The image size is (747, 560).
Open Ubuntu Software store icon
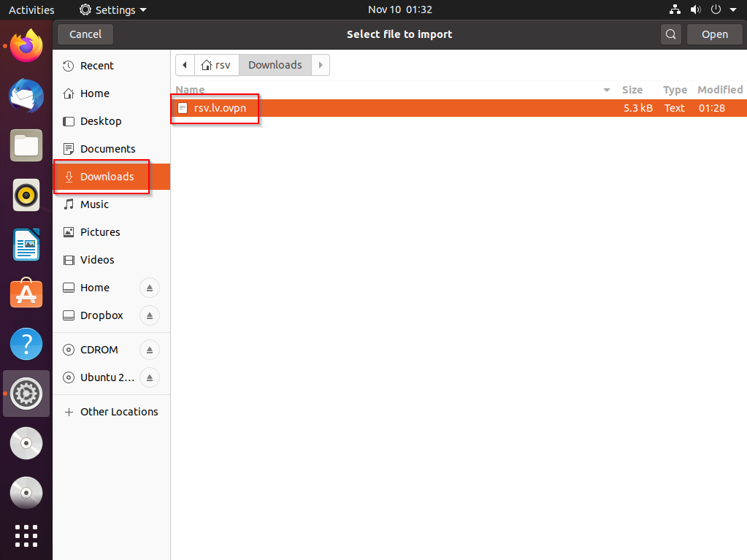point(26,294)
